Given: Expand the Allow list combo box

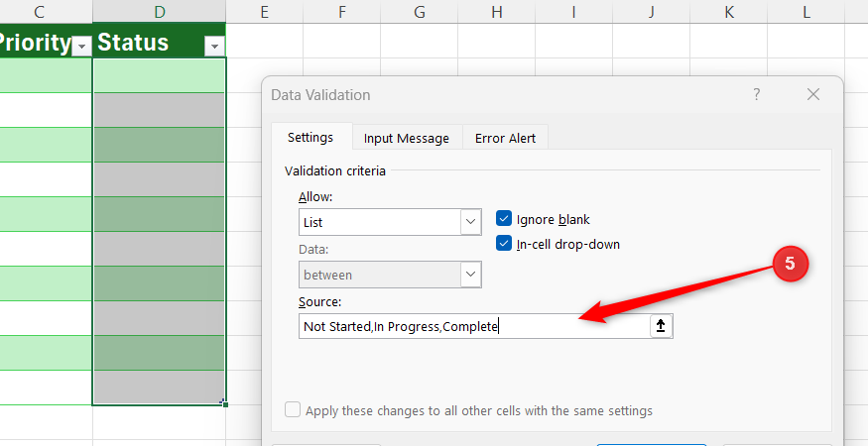Looking at the screenshot, I should 470,222.
